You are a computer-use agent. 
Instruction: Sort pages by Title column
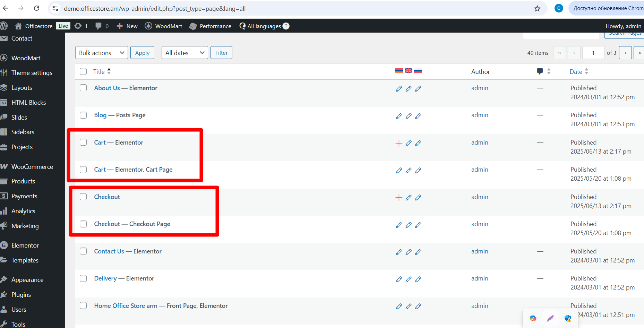[102, 71]
